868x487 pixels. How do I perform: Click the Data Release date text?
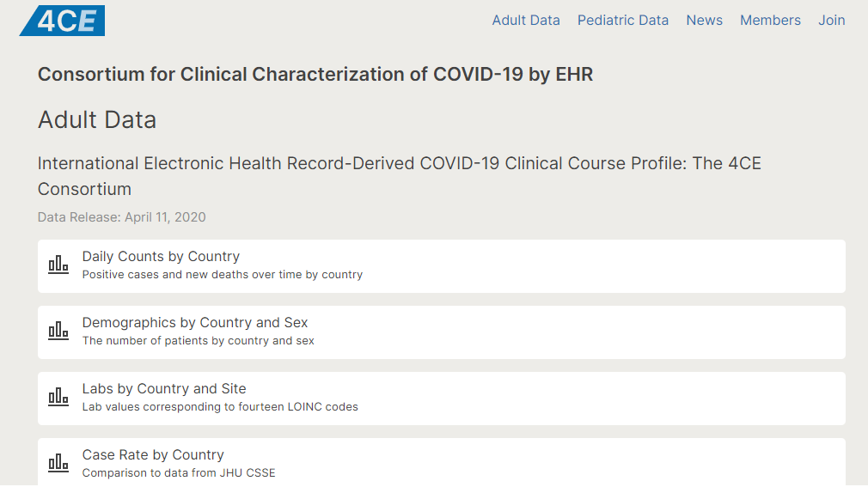(122, 217)
